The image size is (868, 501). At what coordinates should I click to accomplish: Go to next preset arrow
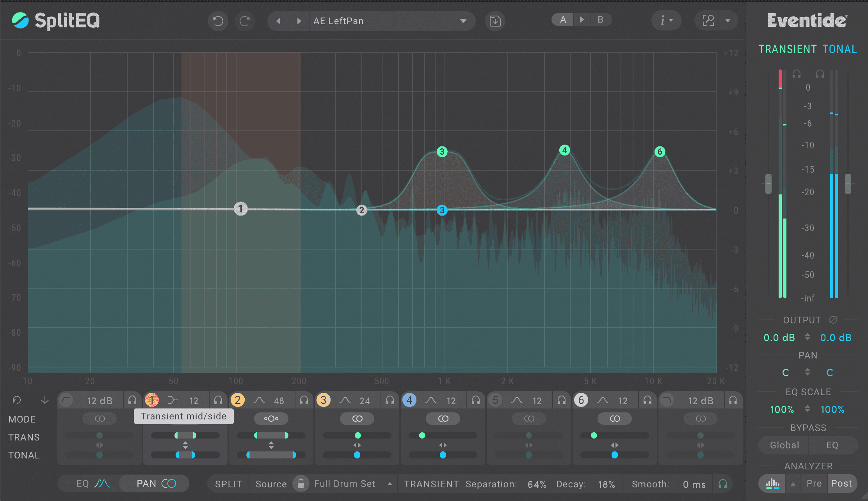click(299, 21)
